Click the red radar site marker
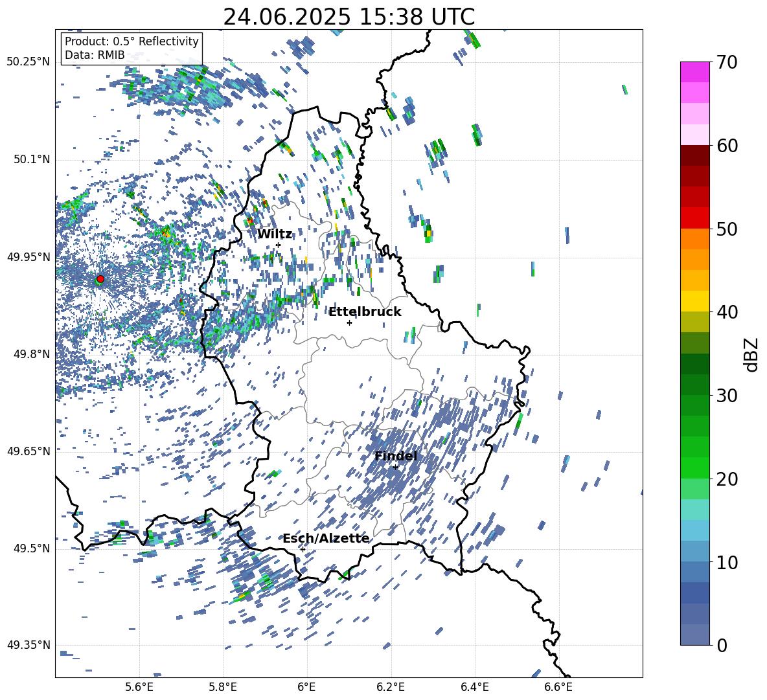The height and width of the screenshot is (700, 767). (100, 279)
